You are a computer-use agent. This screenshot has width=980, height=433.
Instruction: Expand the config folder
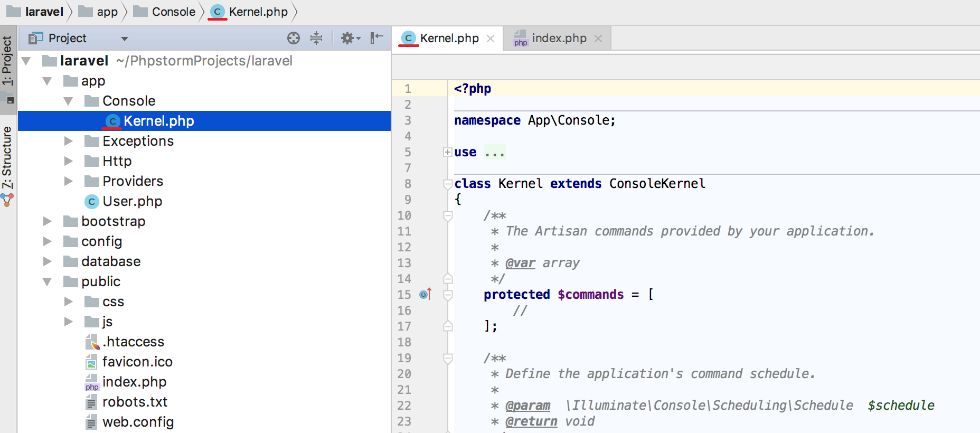(x=47, y=241)
